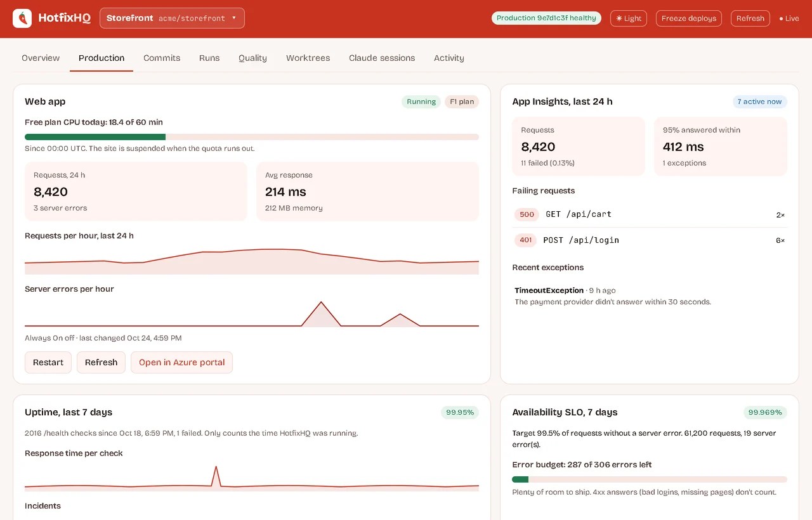Select the Production tab
The width and height of the screenshot is (812, 520).
101,58
